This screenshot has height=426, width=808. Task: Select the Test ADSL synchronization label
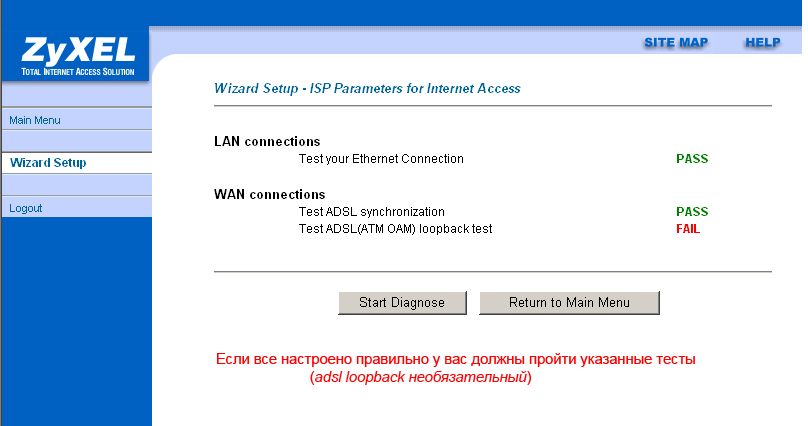tap(372, 212)
